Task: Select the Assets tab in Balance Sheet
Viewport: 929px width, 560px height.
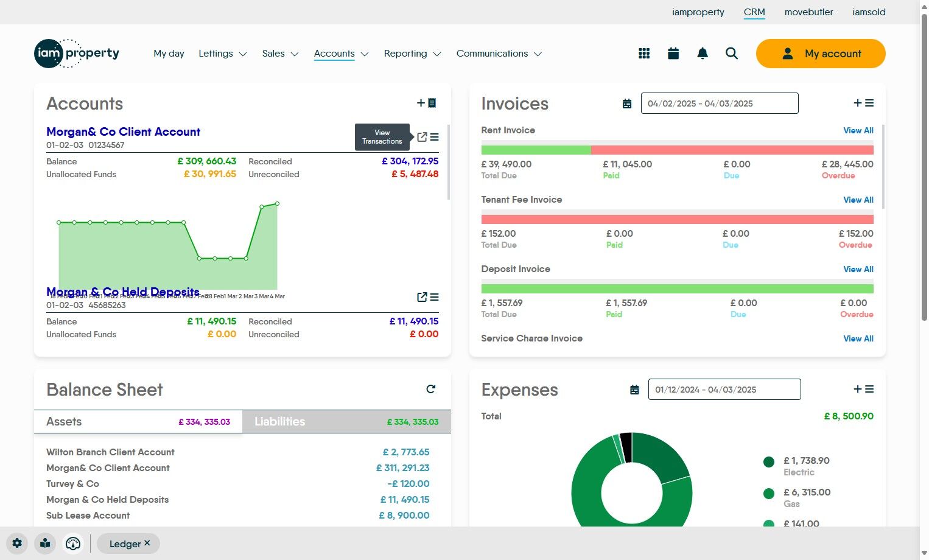Action: pos(138,421)
